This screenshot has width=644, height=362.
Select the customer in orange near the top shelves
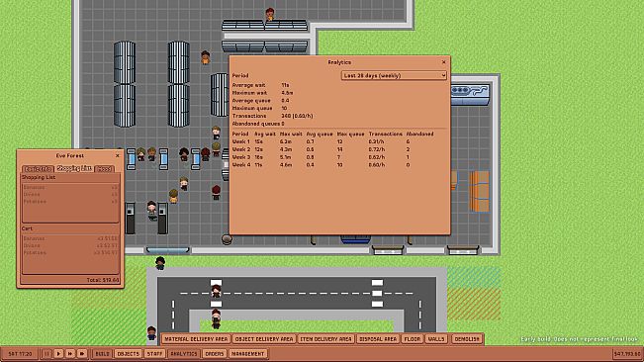point(206,57)
